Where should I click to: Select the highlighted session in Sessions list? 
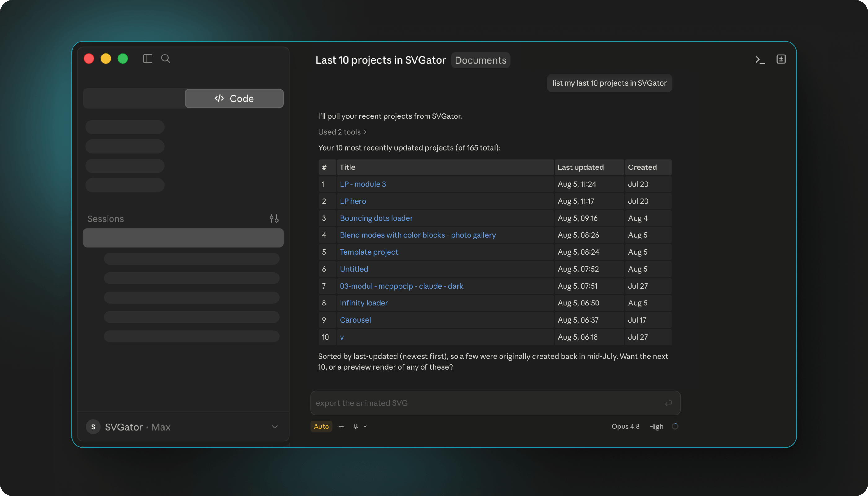coord(183,238)
